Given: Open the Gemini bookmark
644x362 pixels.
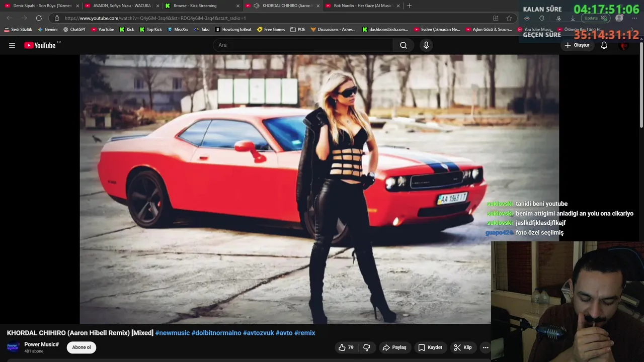Looking at the screenshot, I should 48,30.
